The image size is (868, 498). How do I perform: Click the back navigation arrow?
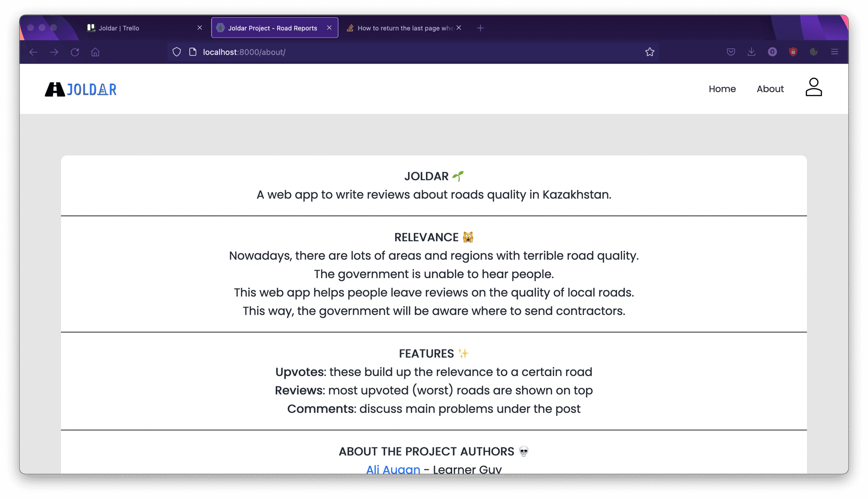click(x=33, y=52)
